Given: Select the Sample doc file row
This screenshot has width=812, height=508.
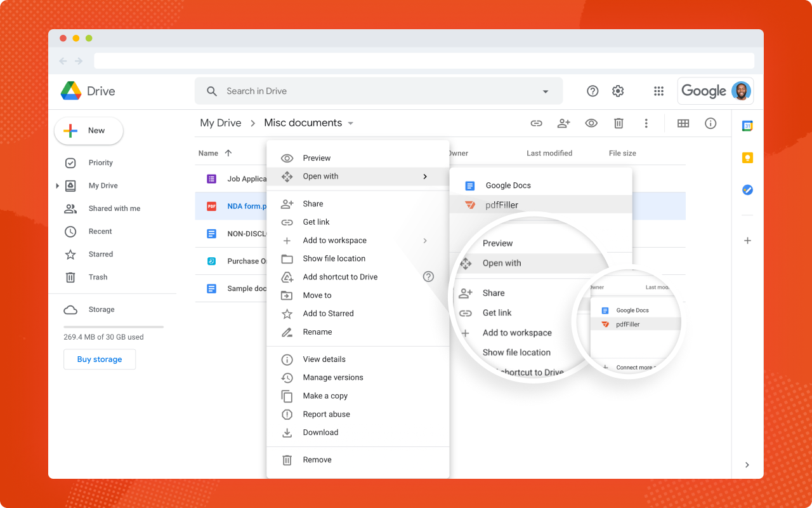Looking at the screenshot, I should coord(231,288).
